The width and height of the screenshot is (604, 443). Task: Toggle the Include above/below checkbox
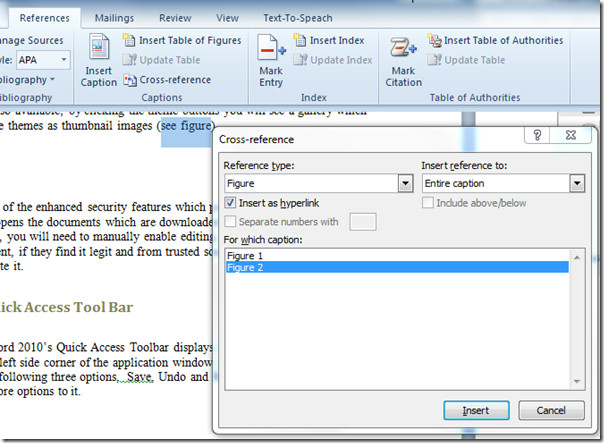pos(428,203)
